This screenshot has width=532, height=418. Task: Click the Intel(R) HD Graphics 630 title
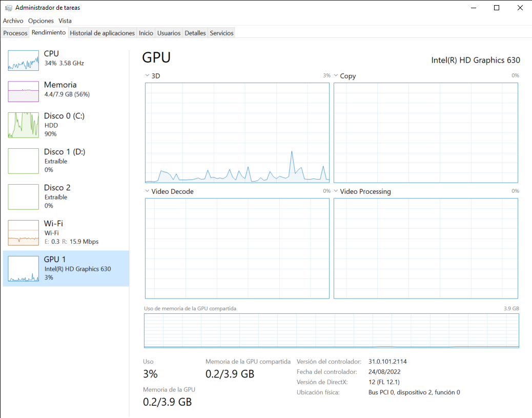[476, 60]
